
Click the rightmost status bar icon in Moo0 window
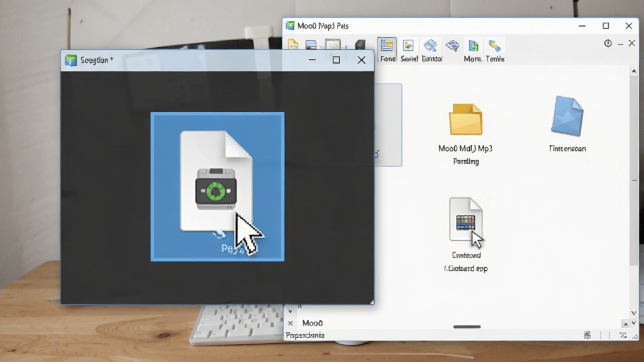tap(635, 336)
